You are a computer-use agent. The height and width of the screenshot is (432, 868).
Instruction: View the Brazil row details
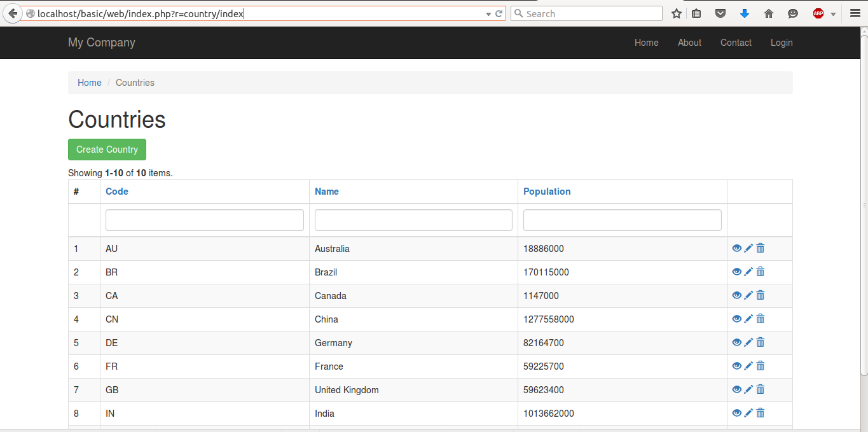click(737, 272)
